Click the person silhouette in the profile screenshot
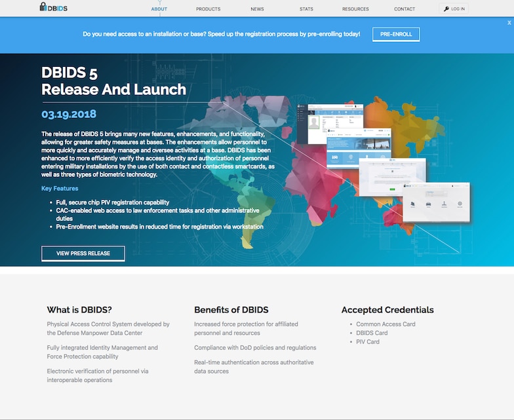 tap(315, 123)
